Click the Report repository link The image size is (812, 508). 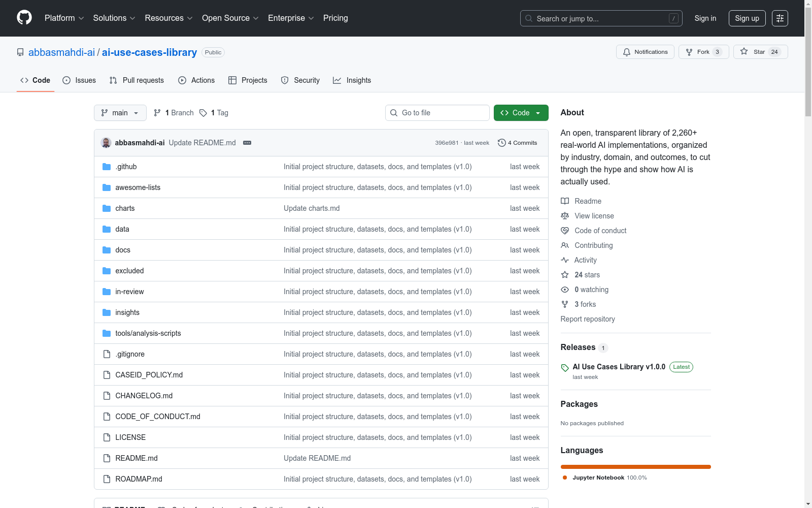(588, 319)
